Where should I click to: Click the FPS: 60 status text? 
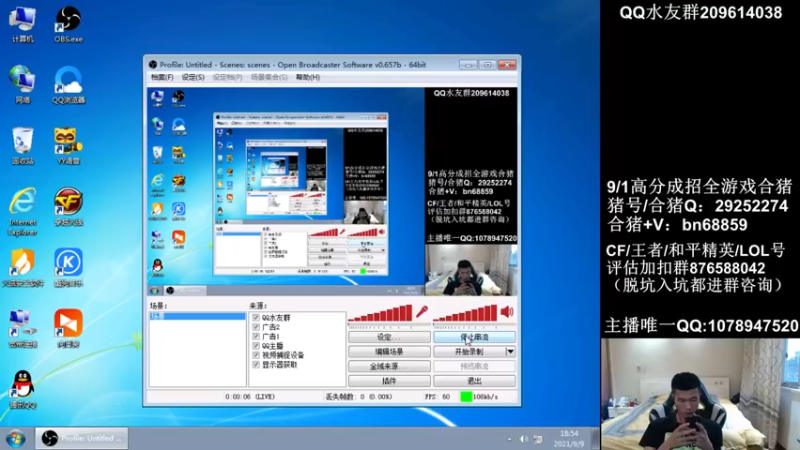click(437, 396)
